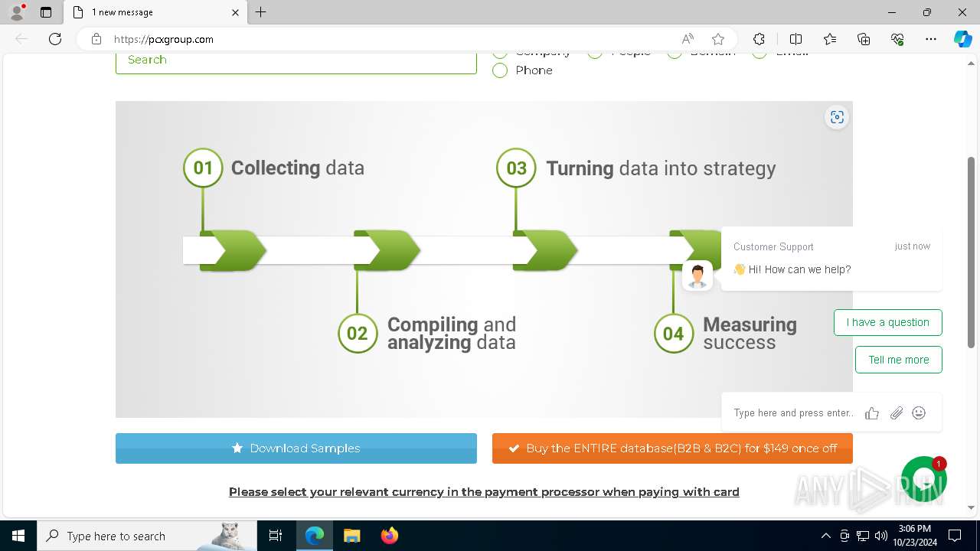
Task: Click the Download Samples button
Action: (x=296, y=448)
